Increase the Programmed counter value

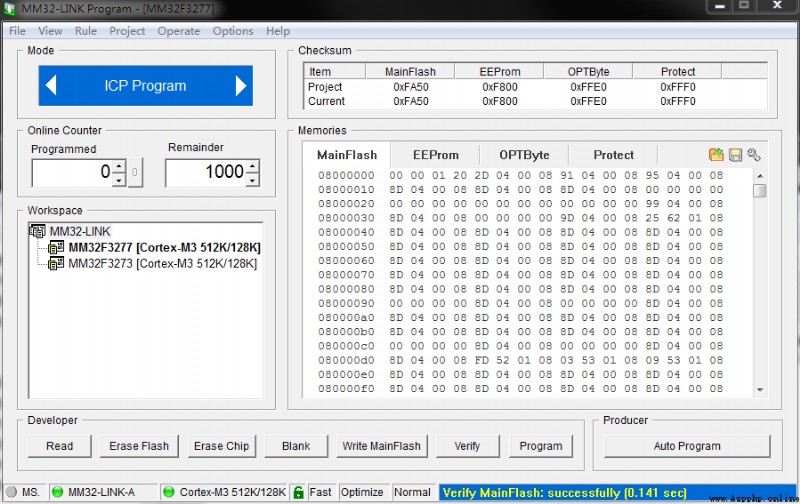pyautogui.click(x=119, y=166)
